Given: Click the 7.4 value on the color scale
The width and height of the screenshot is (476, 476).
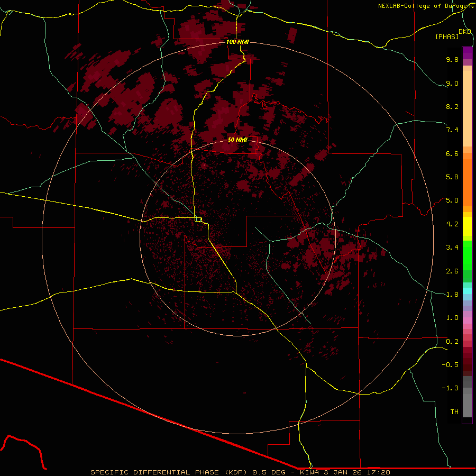Looking at the screenshot, I should coord(452,130).
